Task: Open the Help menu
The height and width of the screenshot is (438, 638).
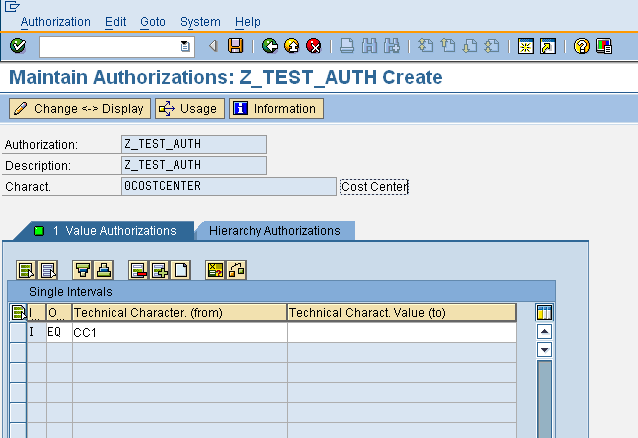Action: click(x=248, y=22)
